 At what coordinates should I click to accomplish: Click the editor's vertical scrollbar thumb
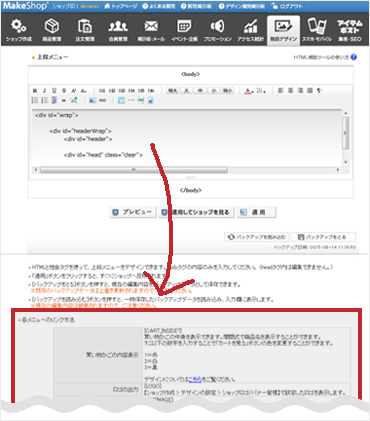click(x=346, y=133)
